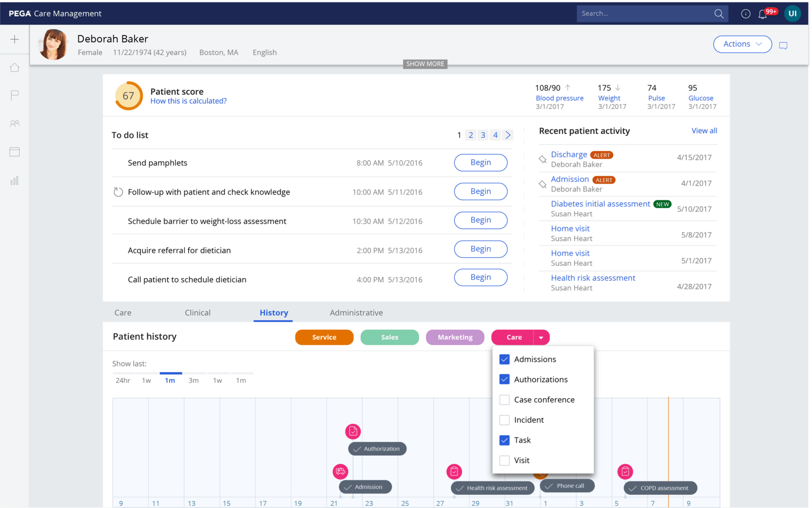Screen dimensions: 812x508
Task: Open the notifications bell with 99+ badge
Action: tap(763, 14)
